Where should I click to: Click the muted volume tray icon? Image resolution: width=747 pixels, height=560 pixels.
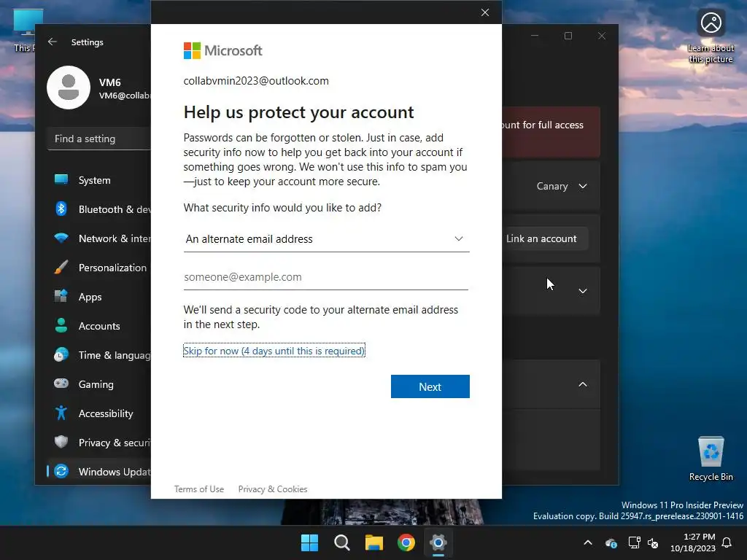653,542
